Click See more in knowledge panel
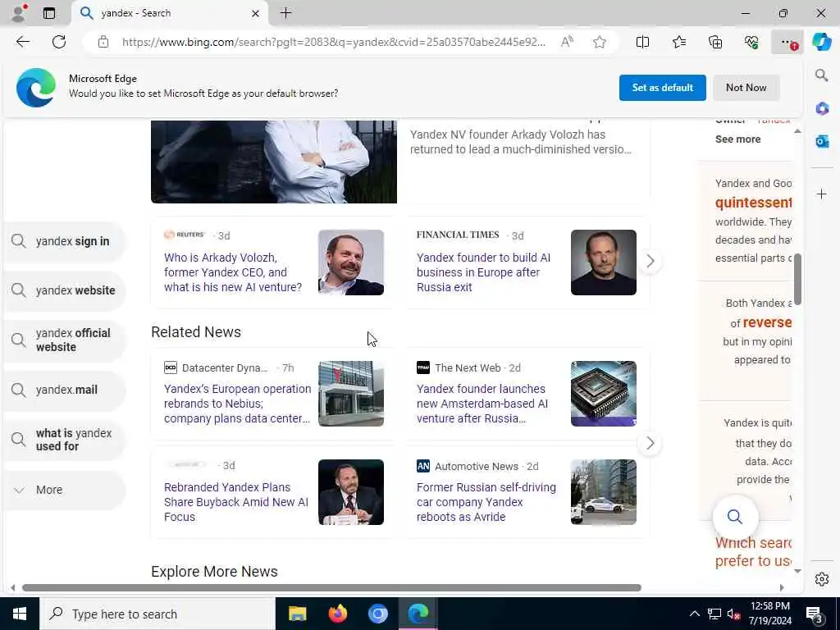 (737, 139)
